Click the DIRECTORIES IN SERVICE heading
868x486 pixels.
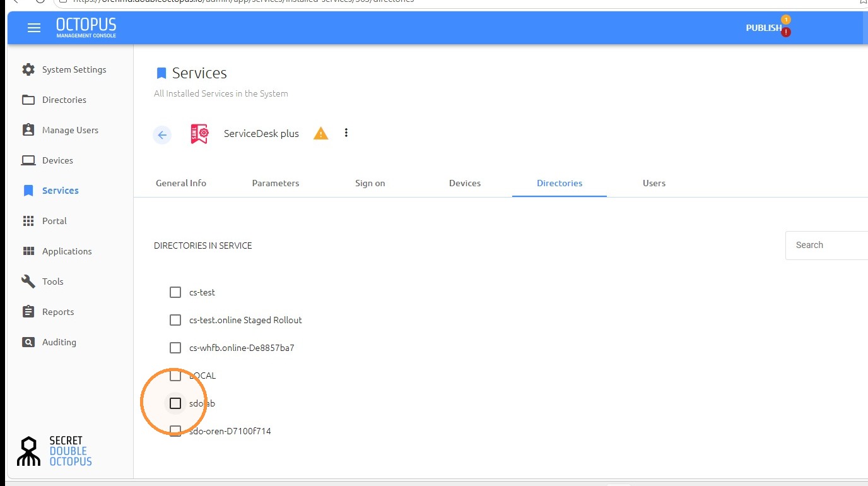[203, 246]
